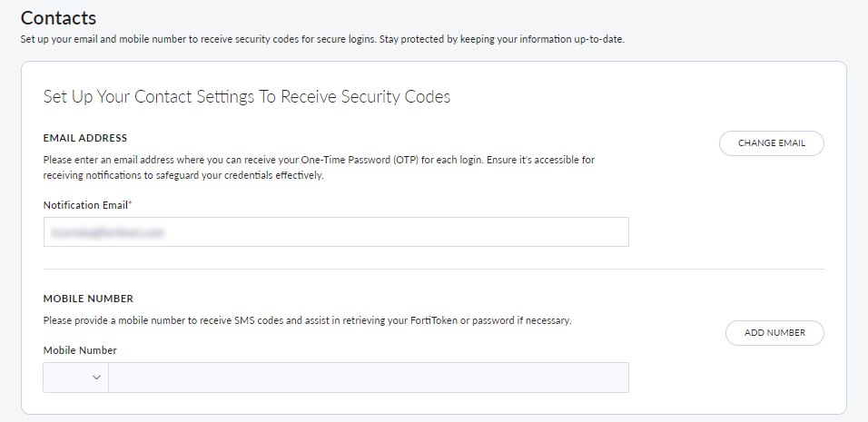Click the required asterisk beside Notification Email
The image size is (868, 422).
[130, 203]
